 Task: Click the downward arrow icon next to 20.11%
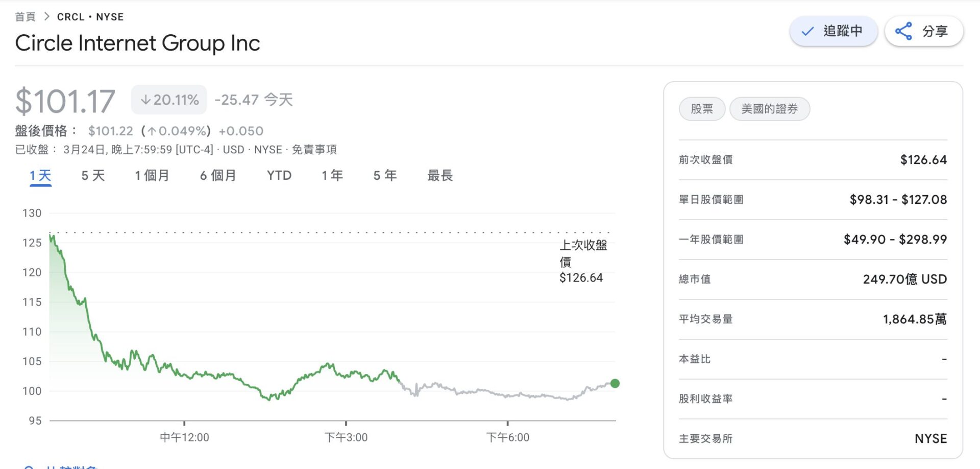pyautogui.click(x=146, y=100)
